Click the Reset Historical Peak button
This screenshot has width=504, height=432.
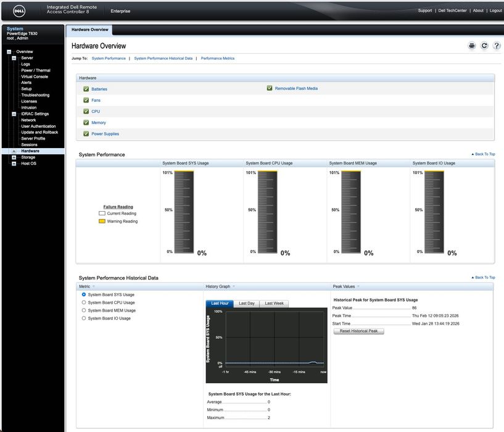coord(358,331)
